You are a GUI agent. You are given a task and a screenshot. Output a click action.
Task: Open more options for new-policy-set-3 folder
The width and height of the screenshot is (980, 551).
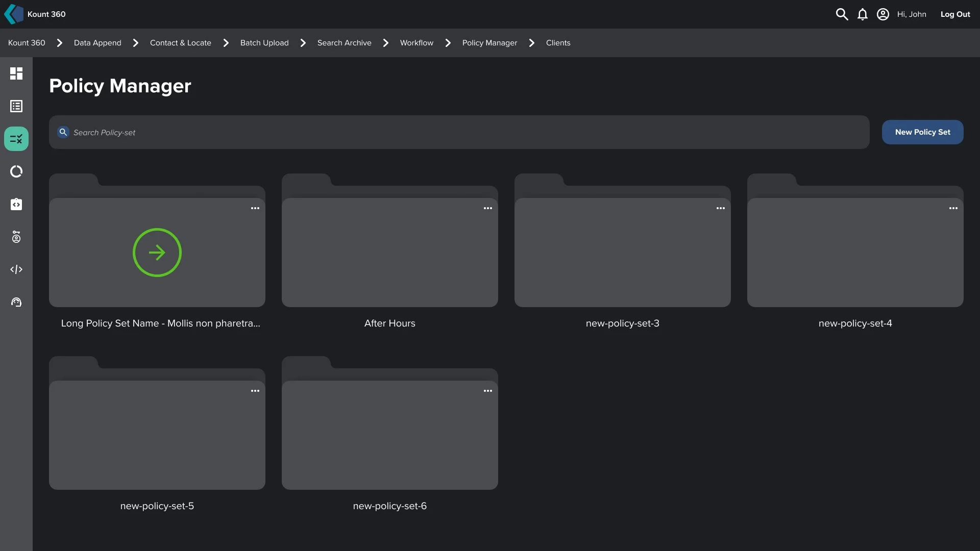click(x=721, y=208)
